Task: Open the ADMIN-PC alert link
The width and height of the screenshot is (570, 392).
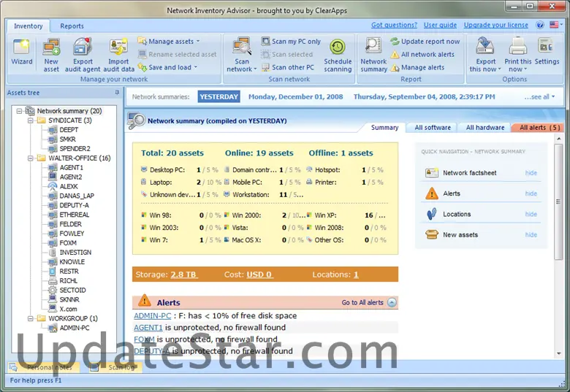Action: pos(152,316)
